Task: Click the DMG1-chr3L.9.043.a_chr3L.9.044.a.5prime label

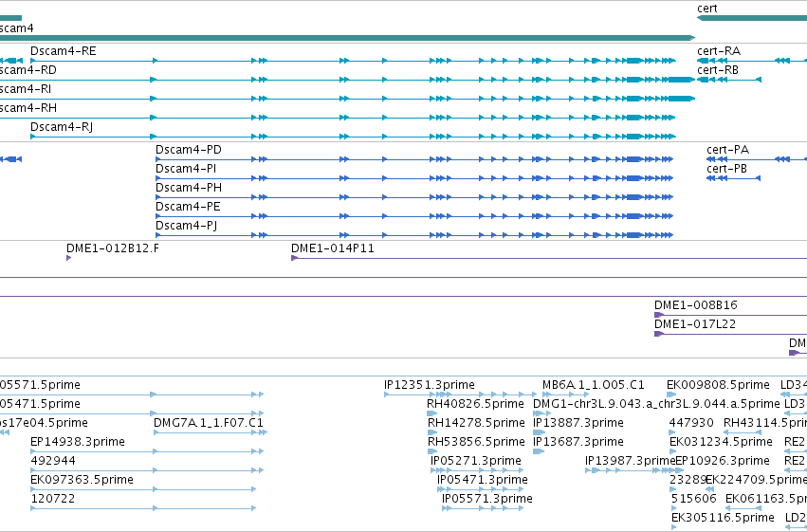Action: pyautogui.click(x=656, y=404)
